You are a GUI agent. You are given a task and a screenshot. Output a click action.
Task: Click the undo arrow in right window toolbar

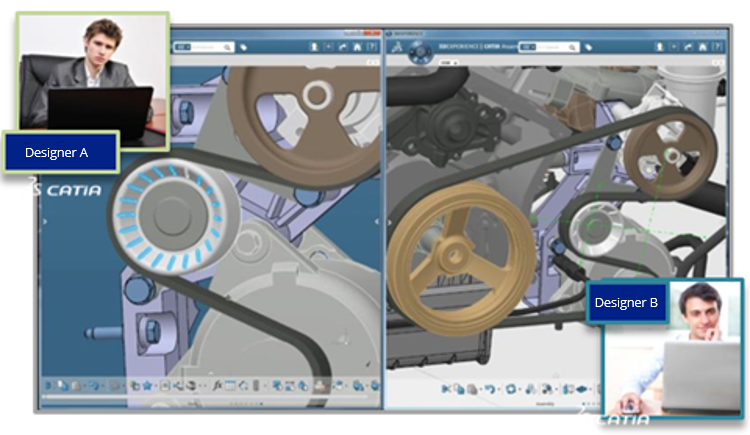tap(490, 387)
